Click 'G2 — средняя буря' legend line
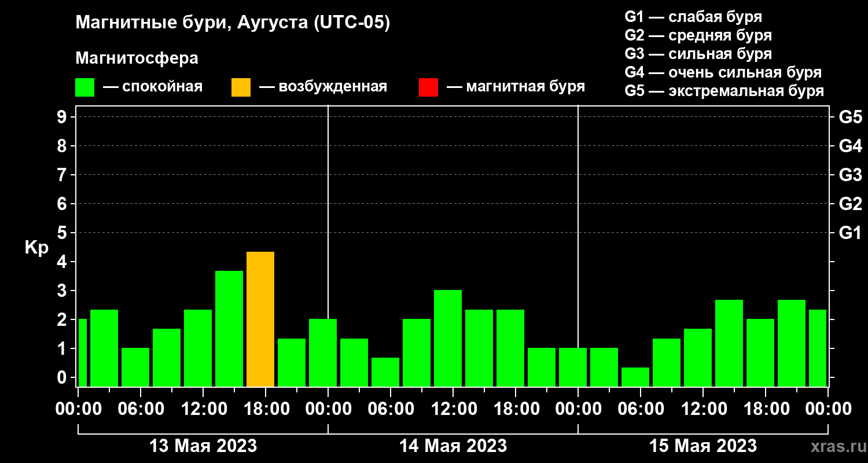The image size is (868, 463). [x=698, y=35]
